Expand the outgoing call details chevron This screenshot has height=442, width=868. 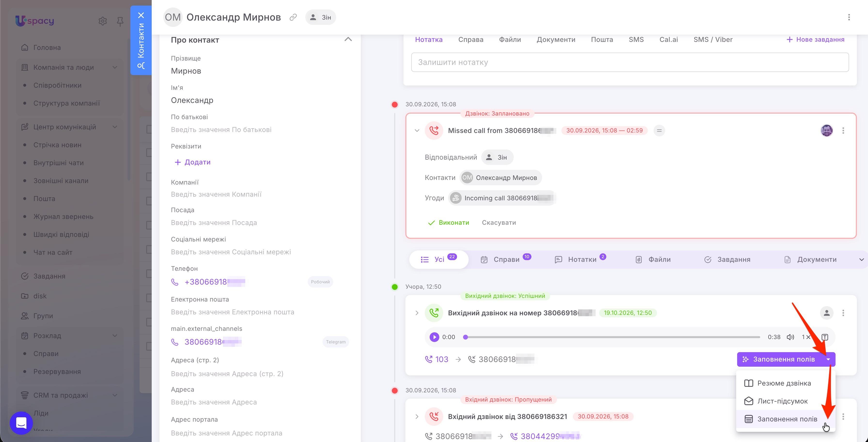(x=417, y=313)
